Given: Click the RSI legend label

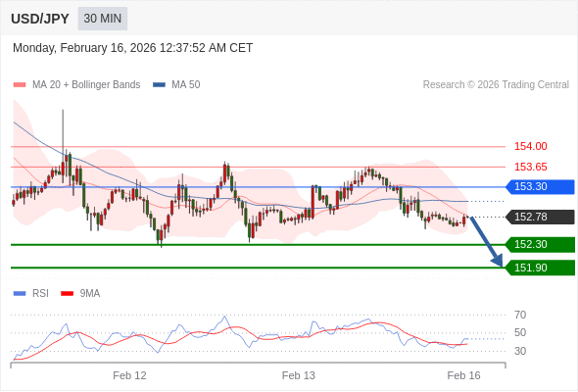Looking at the screenshot, I should (x=40, y=294).
